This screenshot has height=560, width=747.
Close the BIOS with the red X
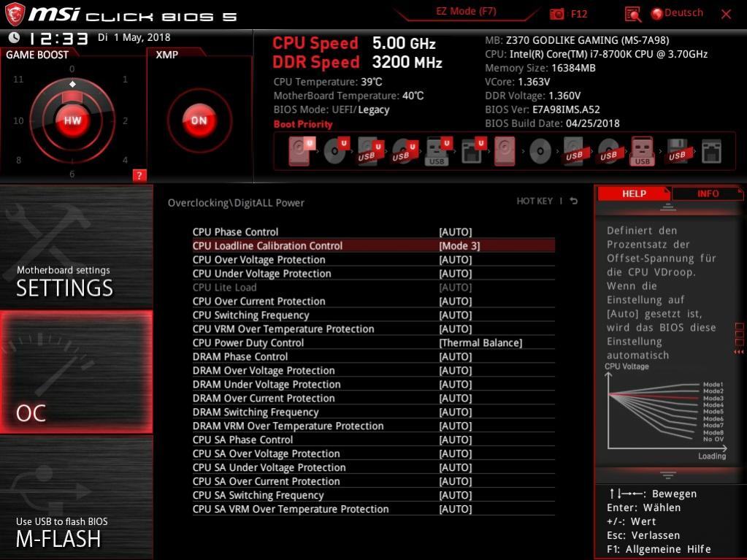pyautogui.click(x=726, y=15)
